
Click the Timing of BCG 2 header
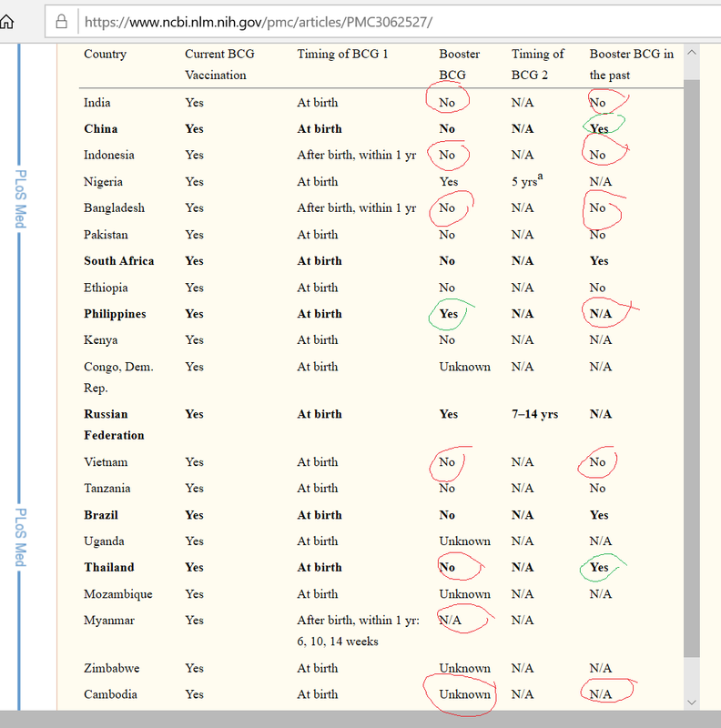(x=537, y=64)
